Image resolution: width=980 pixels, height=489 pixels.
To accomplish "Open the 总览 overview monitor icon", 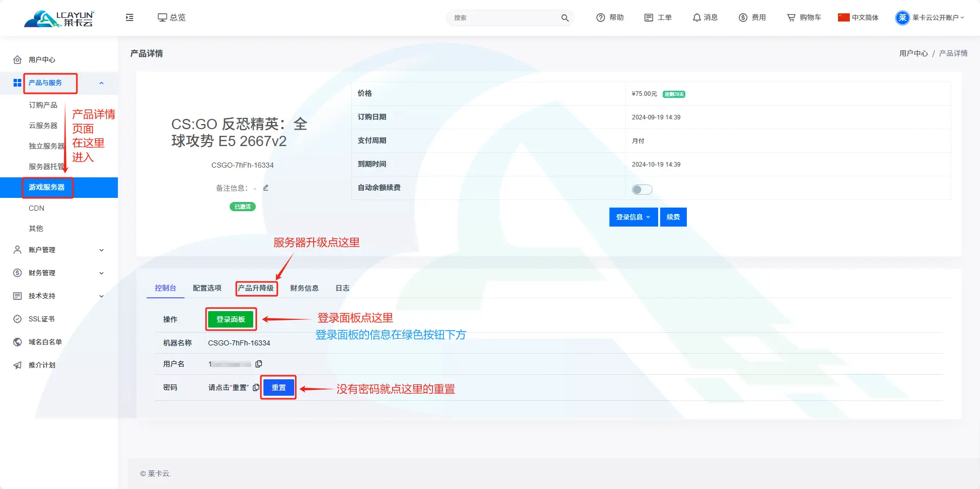I will click(162, 17).
